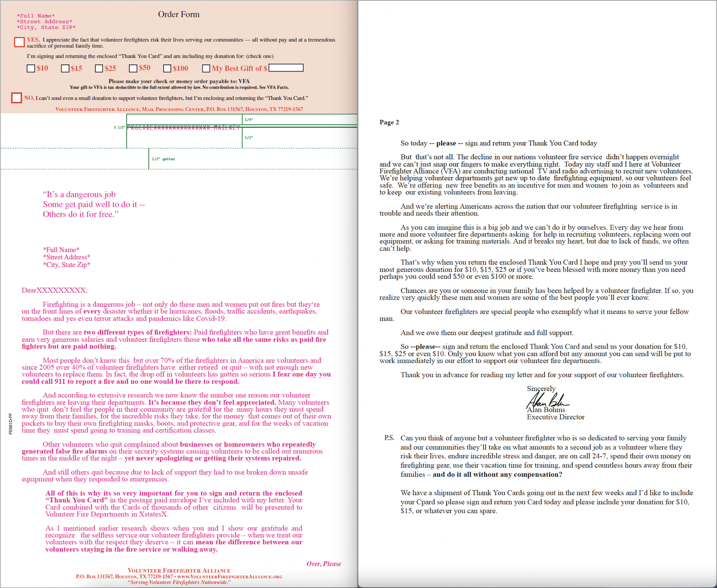Check the red NO checkbox
This screenshot has height=588, width=717.
[16, 98]
